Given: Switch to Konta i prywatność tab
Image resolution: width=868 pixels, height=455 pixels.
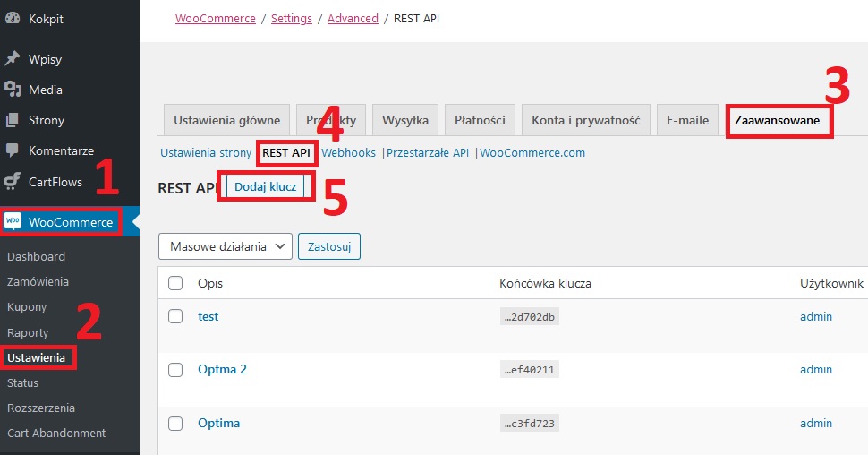Looking at the screenshot, I should pyautogui.click(x=586, y=120).
